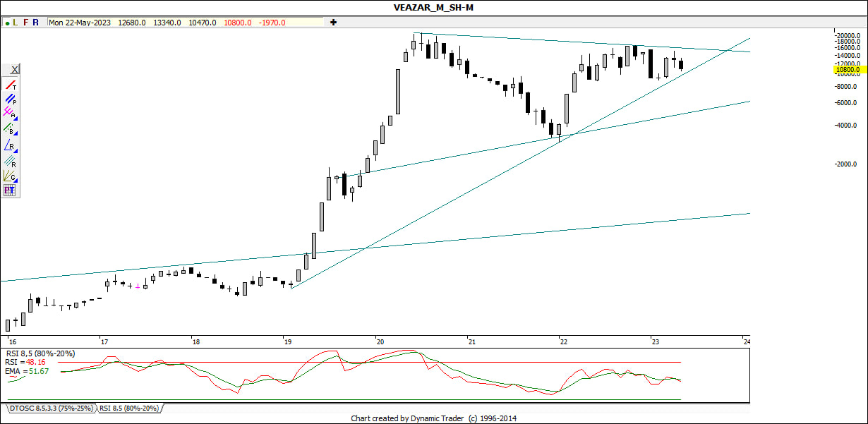Toggle the R button in the info bar

tap(36, 23)
